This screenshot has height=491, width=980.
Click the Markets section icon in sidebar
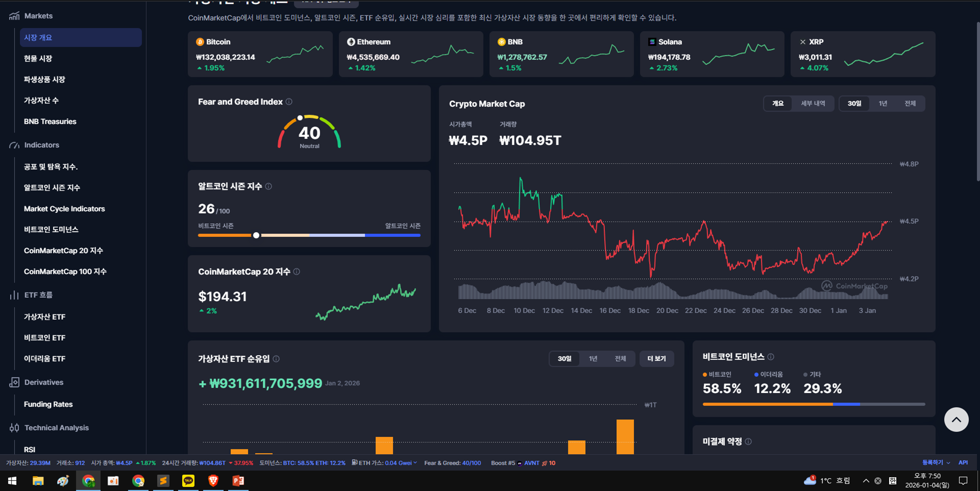(x=14, y=16)
